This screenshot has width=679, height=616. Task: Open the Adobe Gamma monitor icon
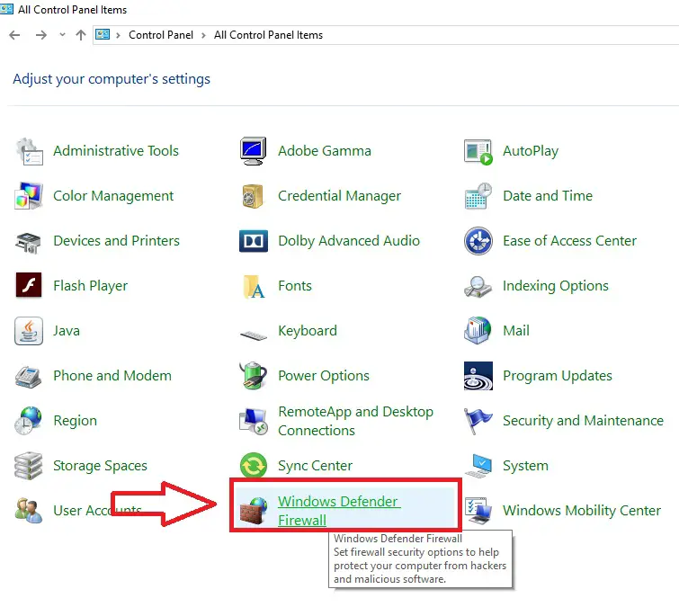(x=254, y=151)
